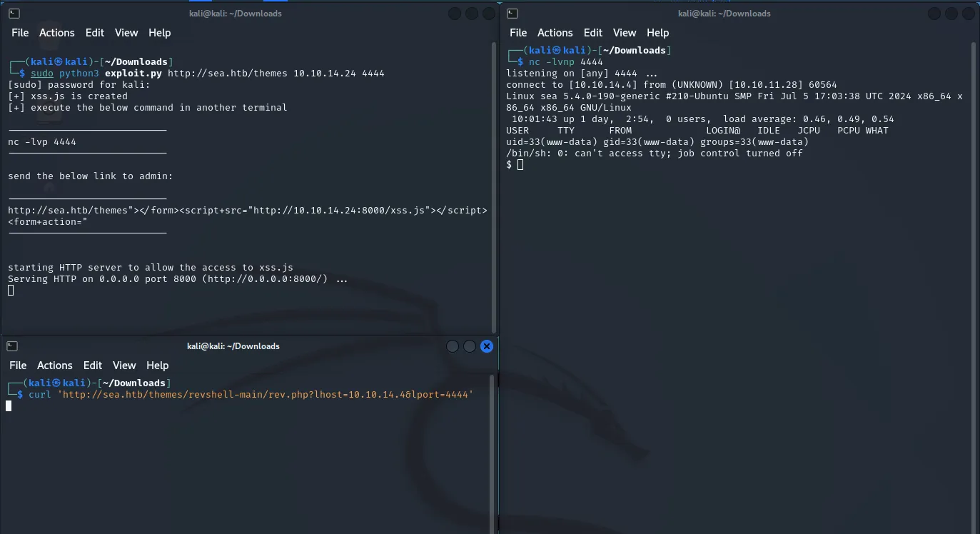The height and width of the screenshot is (534, 980).
Task: Open View menu in top-right terminal
Action: 625,33
